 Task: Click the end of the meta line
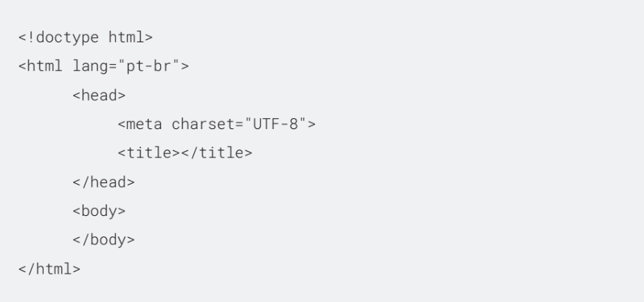tap(317, 124)
